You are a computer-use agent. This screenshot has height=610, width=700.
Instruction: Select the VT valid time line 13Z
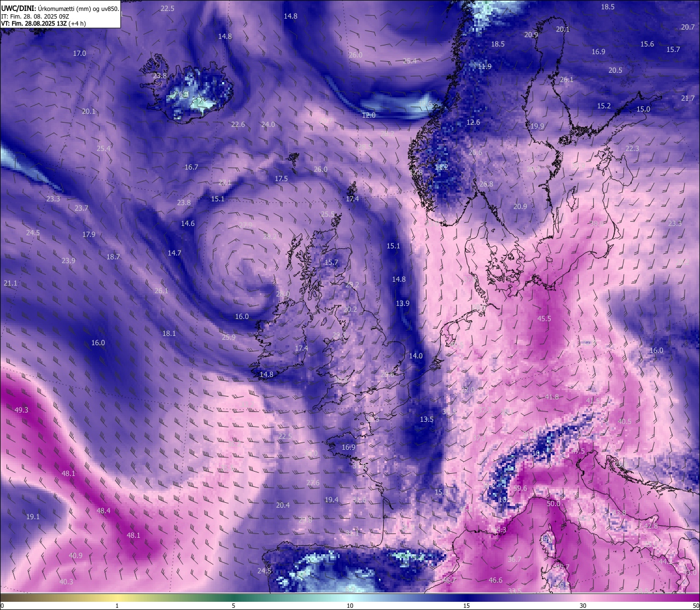44,24
